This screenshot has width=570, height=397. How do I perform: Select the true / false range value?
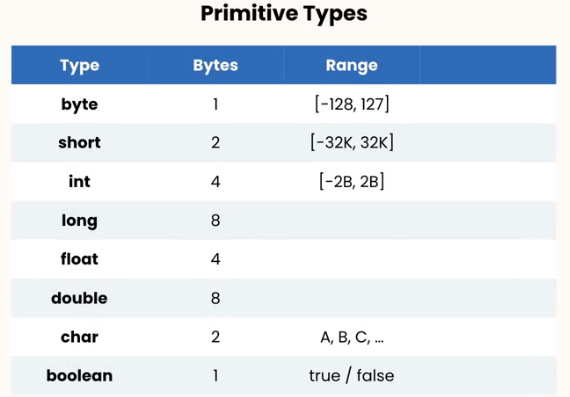pyautogui.click(x=352, y=376)
